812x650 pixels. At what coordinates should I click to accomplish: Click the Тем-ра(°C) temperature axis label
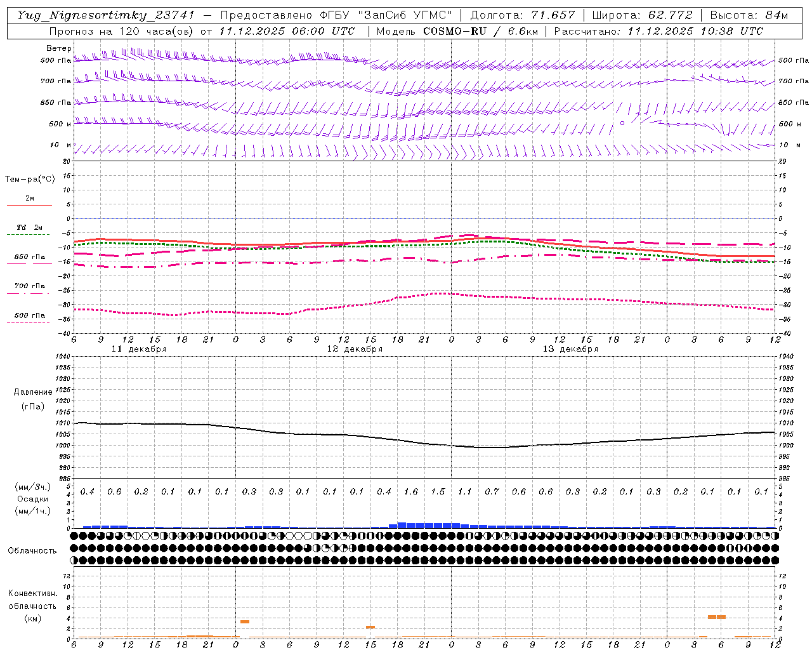point(30,179)
